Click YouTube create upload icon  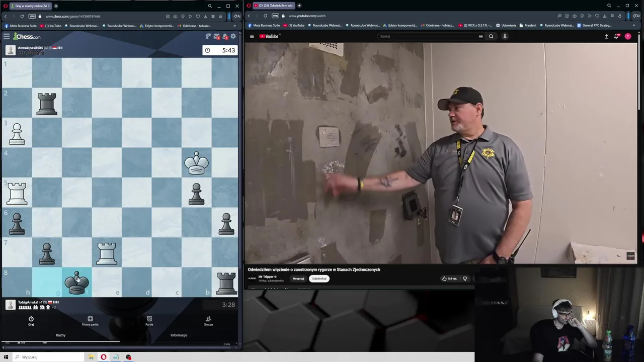point(606,36)
